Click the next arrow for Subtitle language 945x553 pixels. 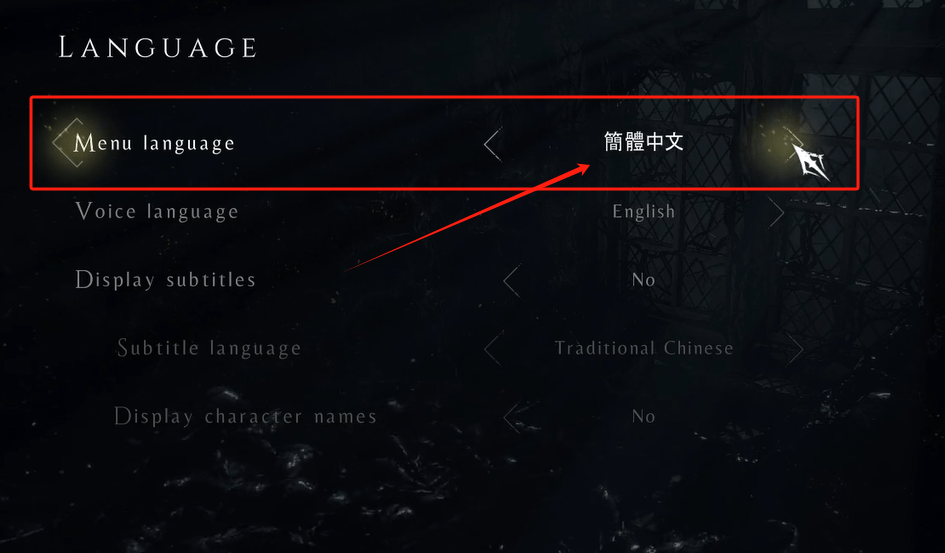[x=795, y=348]
